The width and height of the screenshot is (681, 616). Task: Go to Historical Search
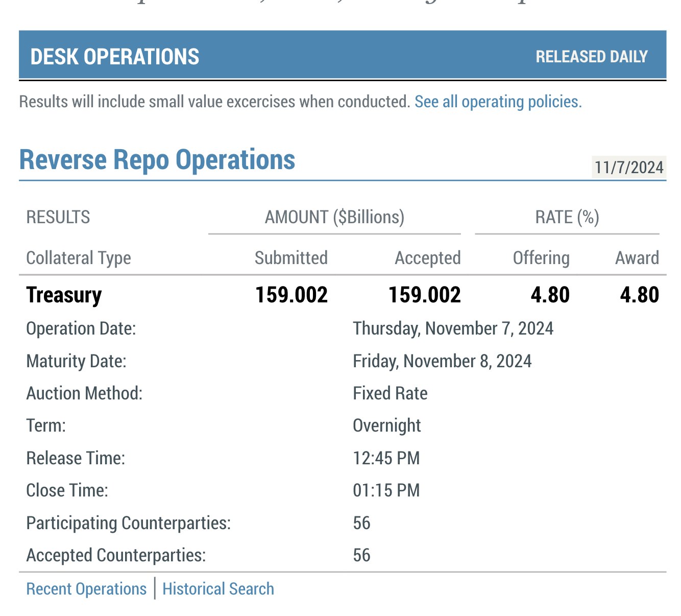pyautogui.click(x=218, y=589)
